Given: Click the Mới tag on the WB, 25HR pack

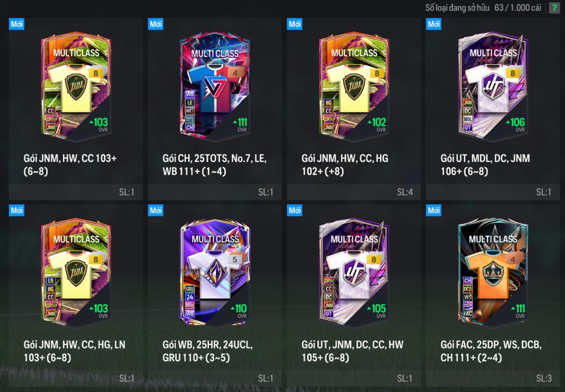Looking at the screenshot, I should tap(156, 210).
